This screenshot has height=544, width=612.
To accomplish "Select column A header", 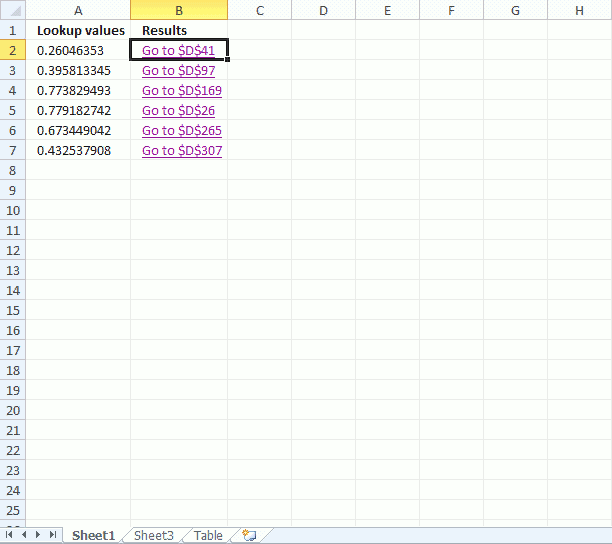I will [78, 10].
